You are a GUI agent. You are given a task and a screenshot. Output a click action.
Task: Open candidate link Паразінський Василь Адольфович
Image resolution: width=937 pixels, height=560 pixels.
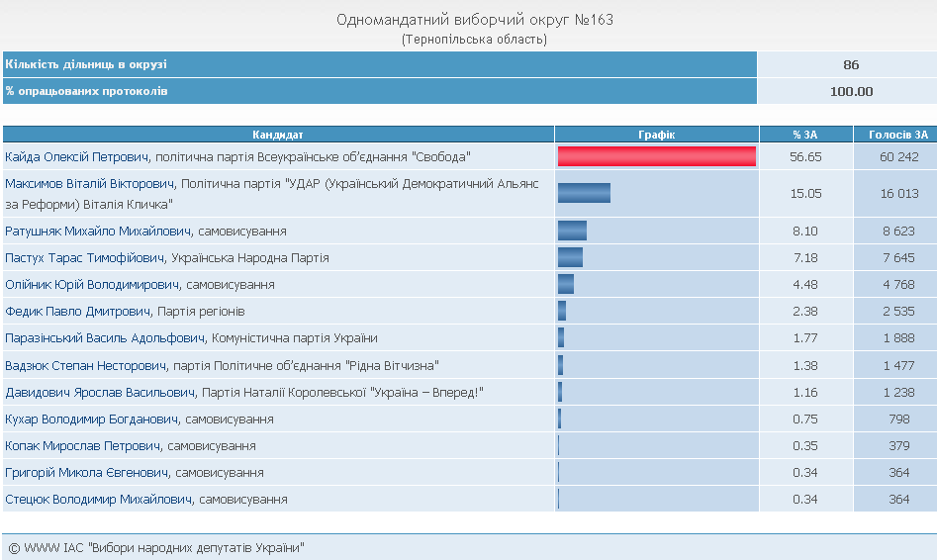[x=105, y=338]
